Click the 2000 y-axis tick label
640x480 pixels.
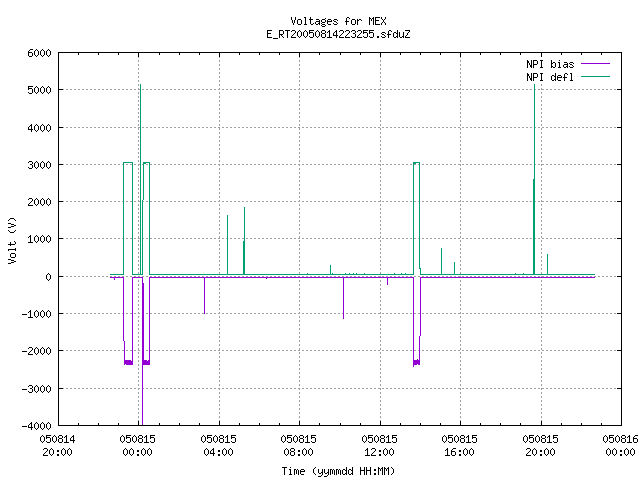tap(39, 202)
